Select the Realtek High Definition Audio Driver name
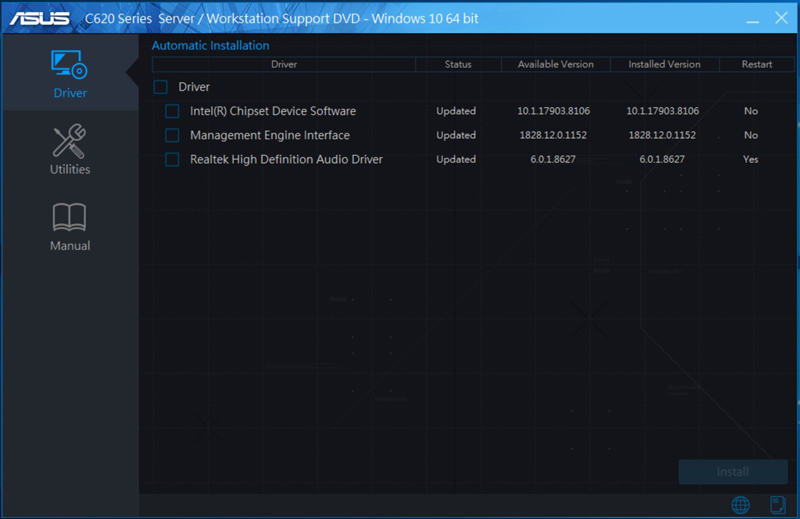Screen dimensions: 800x519 (286, 159)
